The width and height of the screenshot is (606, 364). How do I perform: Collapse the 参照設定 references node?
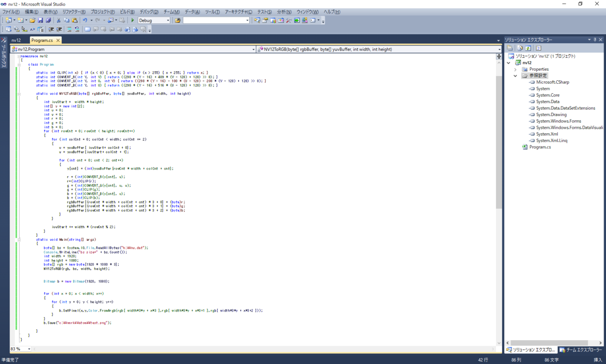[516, 76]
